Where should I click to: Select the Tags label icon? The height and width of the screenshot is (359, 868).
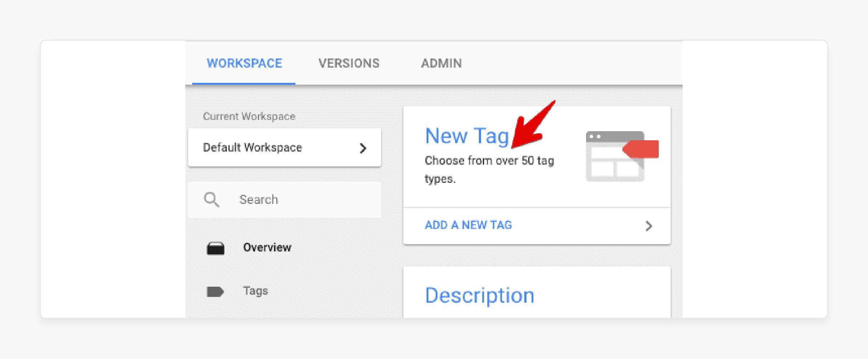coord(215,291)
